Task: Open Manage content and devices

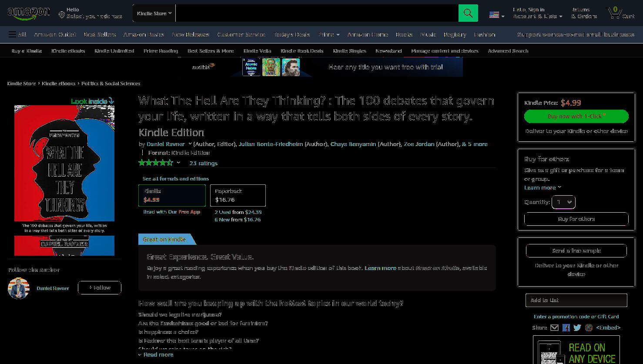Action: [445, 51]
